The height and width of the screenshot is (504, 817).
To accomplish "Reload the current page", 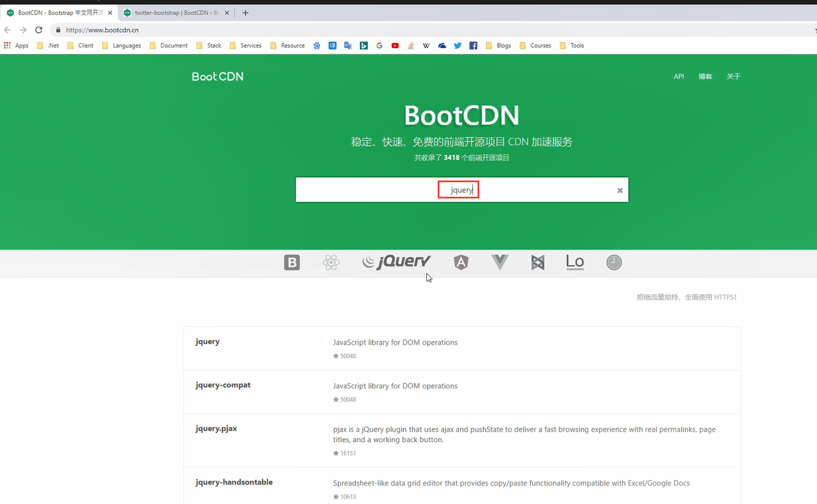I will (39, 30).
